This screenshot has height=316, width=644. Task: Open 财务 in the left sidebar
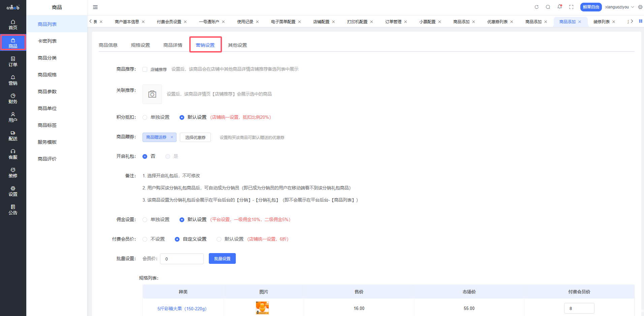[13, 99]
